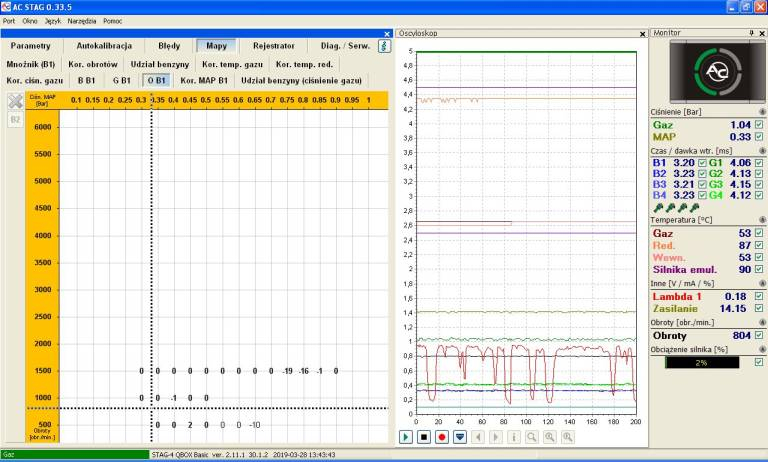Click the oscilloscope info icon
This screenshot has height=462, width=768.
pyautogui.click(x=514, y=437)
